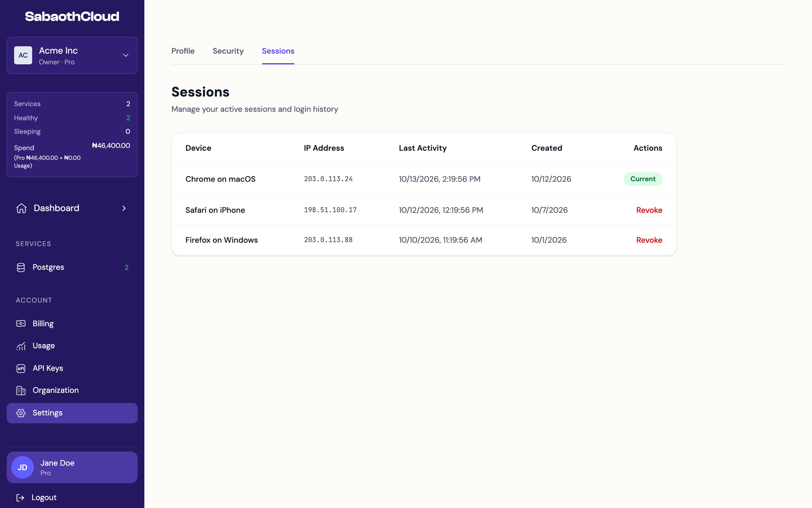Click the Sleeping services row
This screenshot has width=812, height=508.
coord(72,132)
